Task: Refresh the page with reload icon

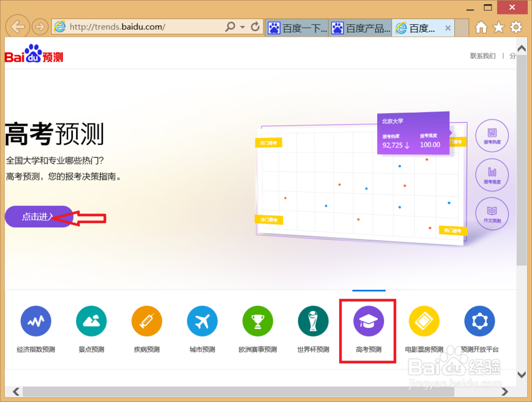Action: (255, 27)
